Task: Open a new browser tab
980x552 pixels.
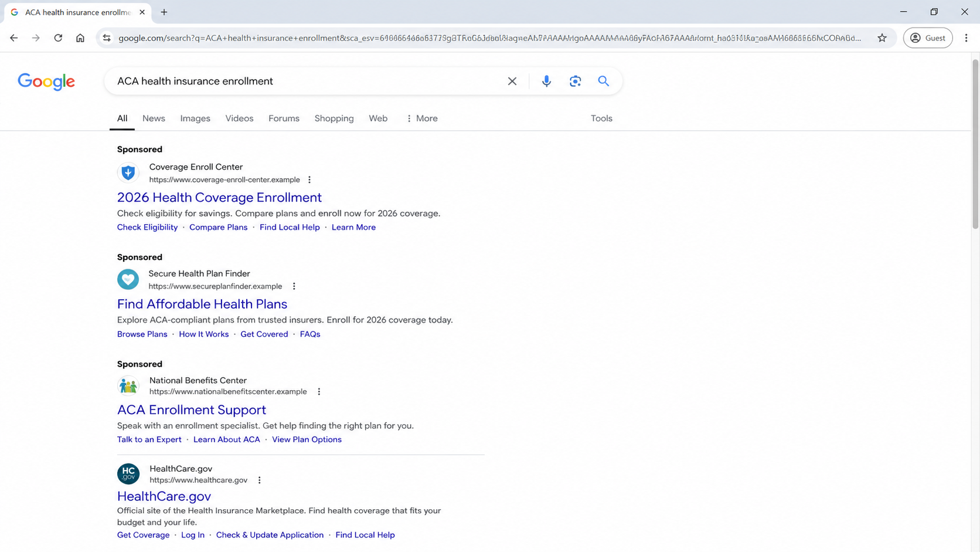Action: pyautogui.click(x=164, y=12)
